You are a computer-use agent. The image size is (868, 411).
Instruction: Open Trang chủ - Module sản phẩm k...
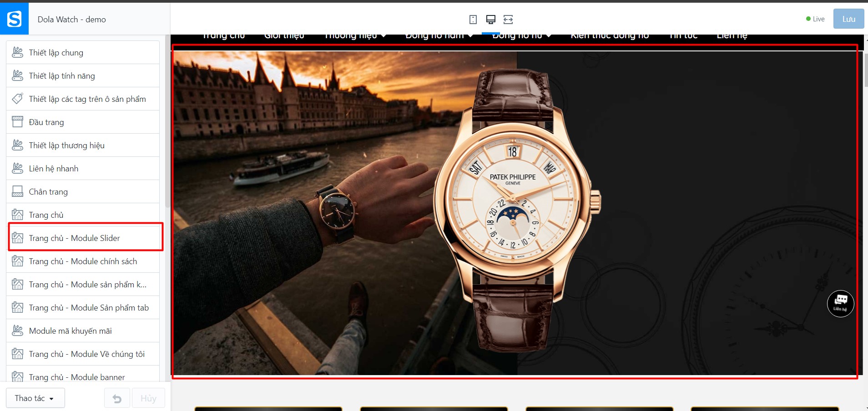[83, 285]
